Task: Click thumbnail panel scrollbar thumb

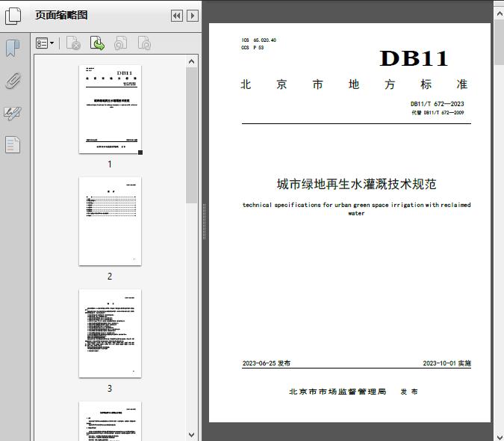Action: [x=192, y=135]
